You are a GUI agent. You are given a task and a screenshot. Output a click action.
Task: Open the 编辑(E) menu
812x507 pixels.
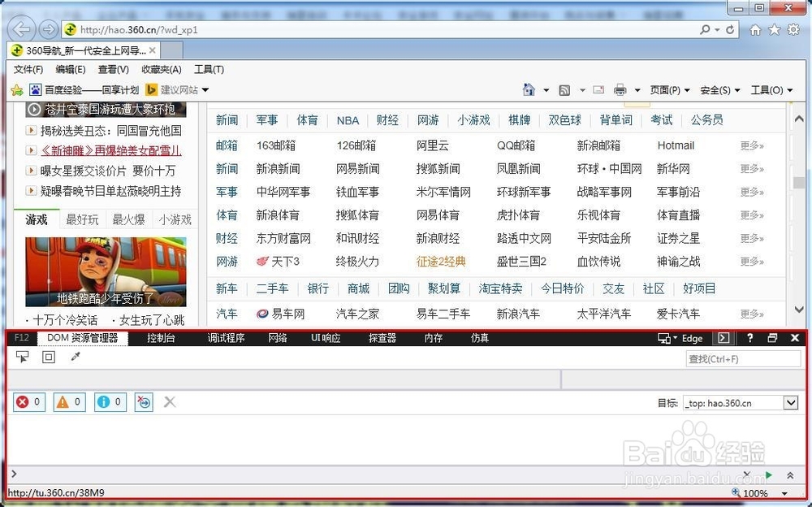click(x=71, y=69)
